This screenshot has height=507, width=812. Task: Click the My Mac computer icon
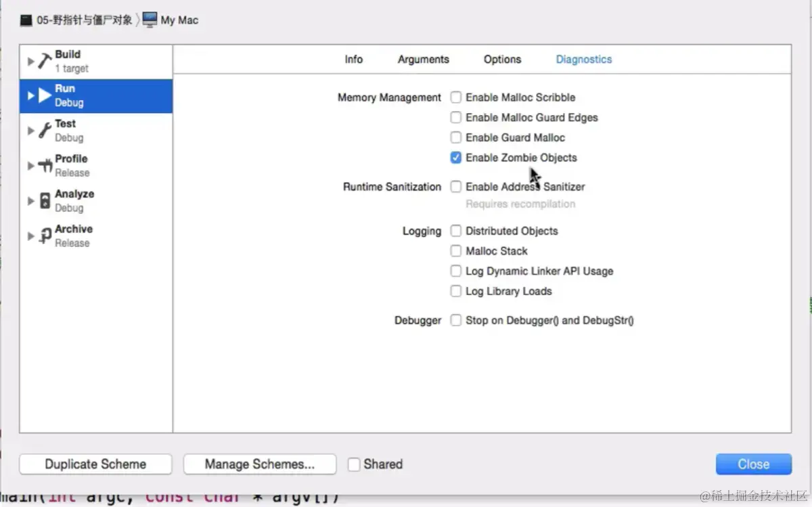pos(150,20)
